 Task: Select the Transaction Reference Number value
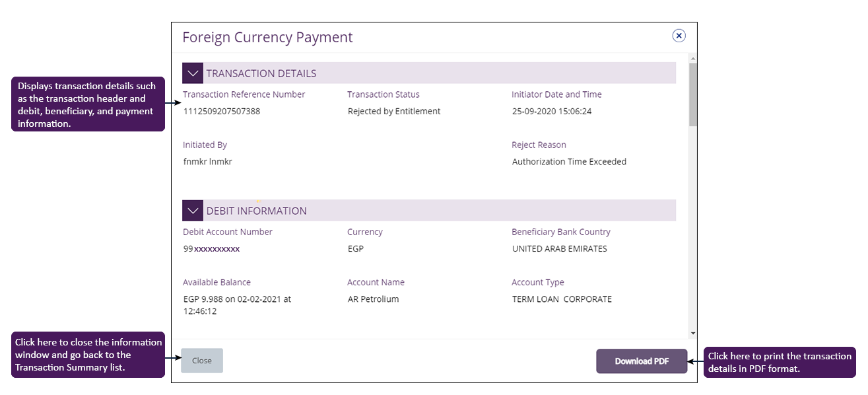pos(222,111)
